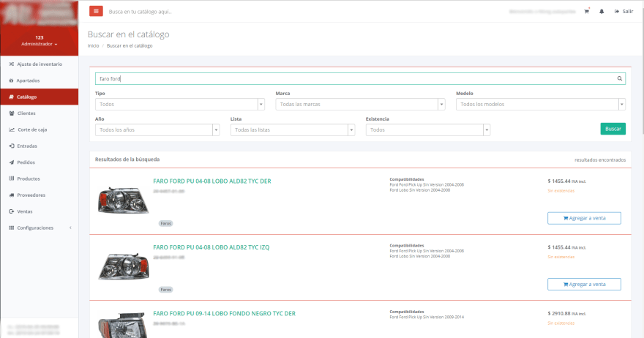The width and height of the screenshot is (644, 338).
Task: Click 'Buscar en el catálogo' breadcrumb
Action: coord(130,45)
